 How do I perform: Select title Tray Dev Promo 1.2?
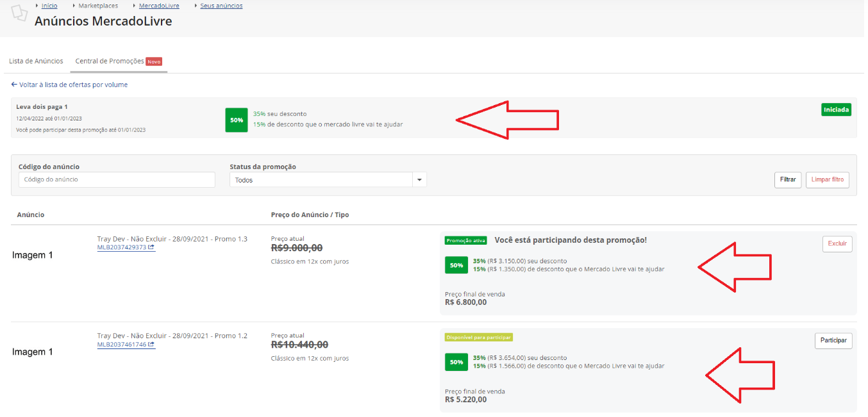172,336
